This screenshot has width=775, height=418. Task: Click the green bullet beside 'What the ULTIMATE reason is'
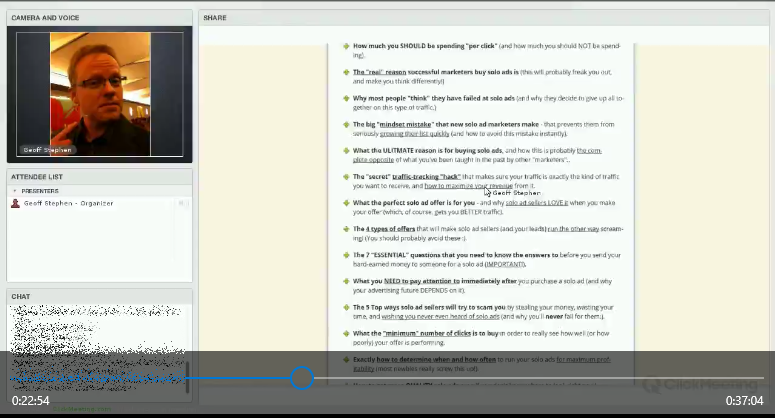(346, 151)
